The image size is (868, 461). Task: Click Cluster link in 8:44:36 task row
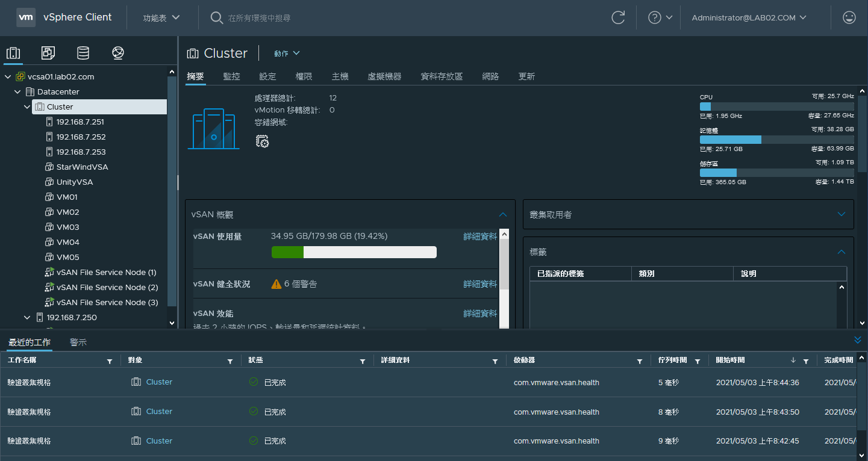[159, 382]
